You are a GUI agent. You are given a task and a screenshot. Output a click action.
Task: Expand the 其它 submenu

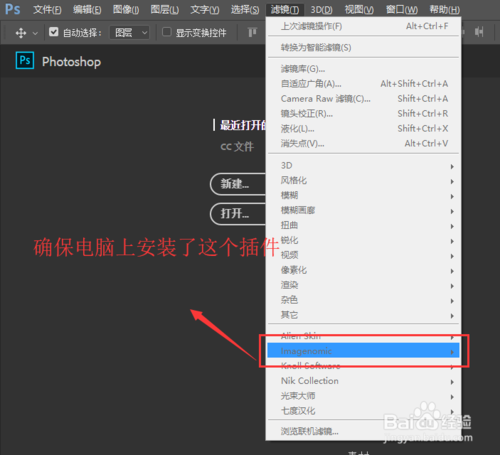click(364, 315)
